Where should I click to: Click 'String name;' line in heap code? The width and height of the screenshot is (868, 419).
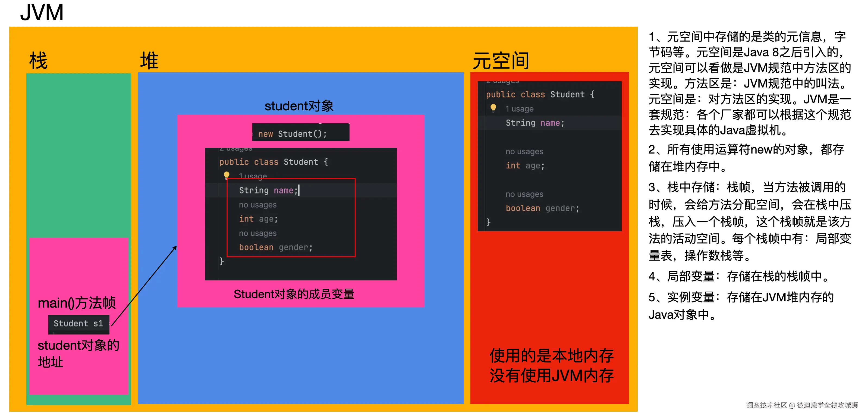269,190
